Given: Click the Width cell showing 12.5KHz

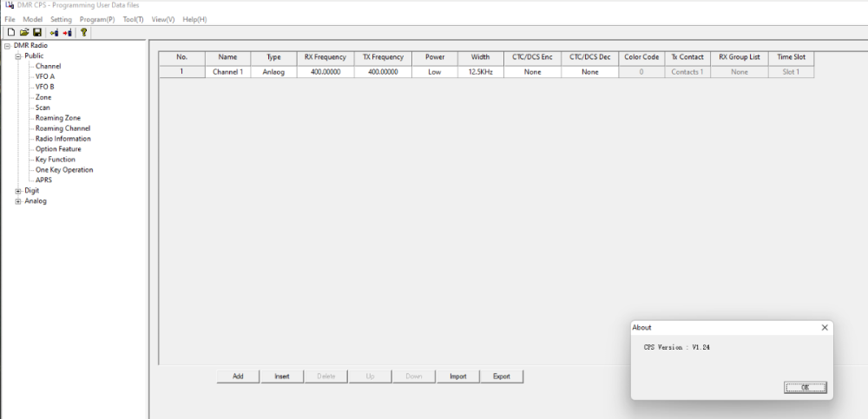Looking at the screenshot, I should (x=480, y=72).
